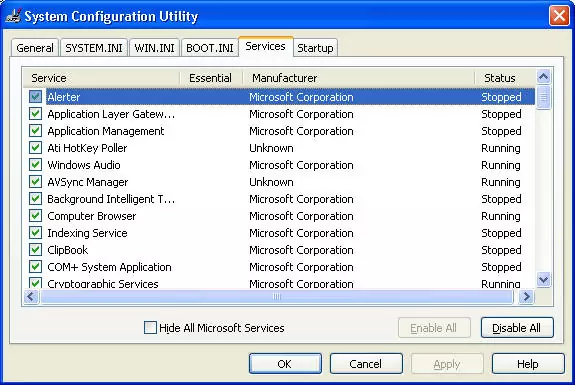Select the COM+ System Application row

[279, 267]
